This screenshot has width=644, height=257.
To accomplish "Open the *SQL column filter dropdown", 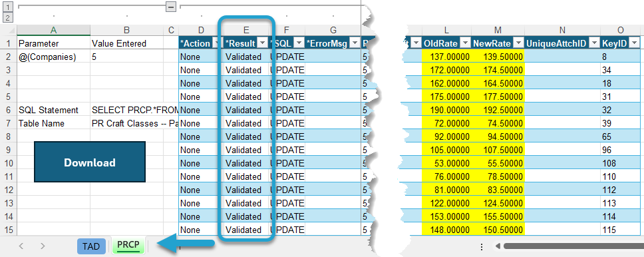I will (299, 43).
